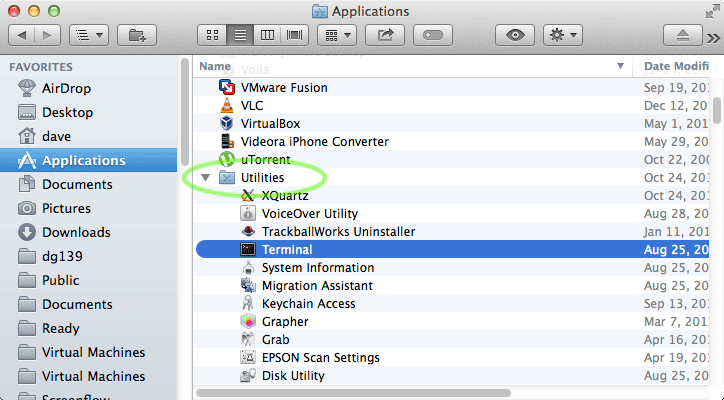Select Videora iPhone Converter
The width and height of the screenshot is (724, 400).
pos(452,141)
